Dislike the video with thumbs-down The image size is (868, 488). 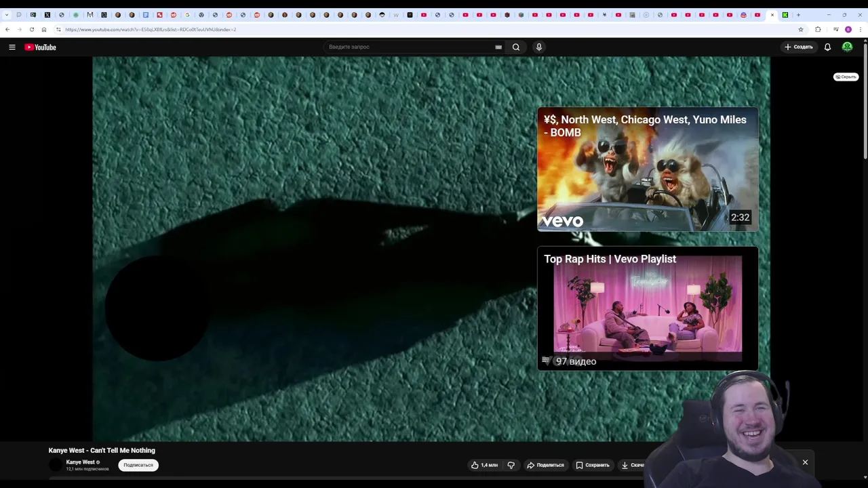(511, 465)
